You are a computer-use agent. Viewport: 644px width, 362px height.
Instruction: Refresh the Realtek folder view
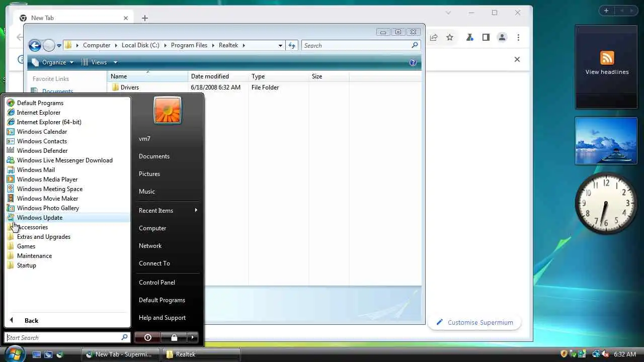(x=292, y=45)
